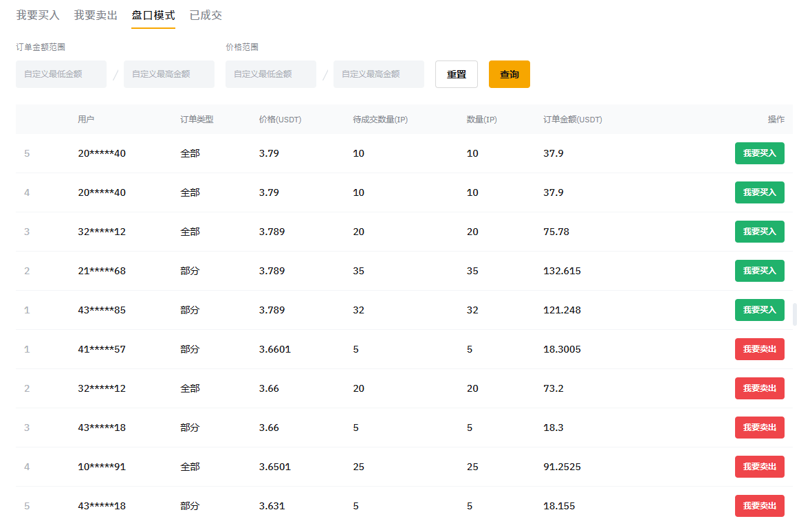The image size is (810, 532).
Task: Buy from user 43*****85's order
Action: [x=759, y=310]
